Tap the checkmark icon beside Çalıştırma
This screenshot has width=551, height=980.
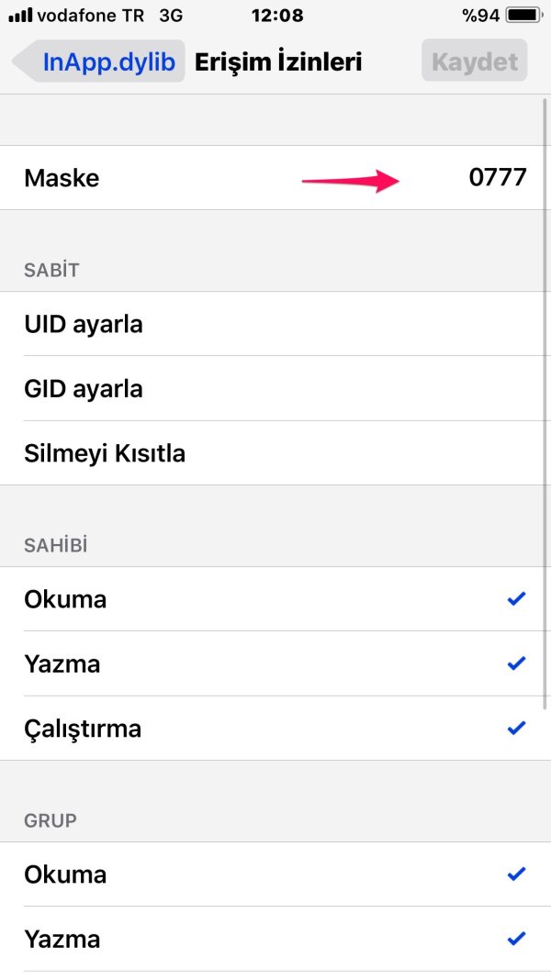tap(516, 729)
